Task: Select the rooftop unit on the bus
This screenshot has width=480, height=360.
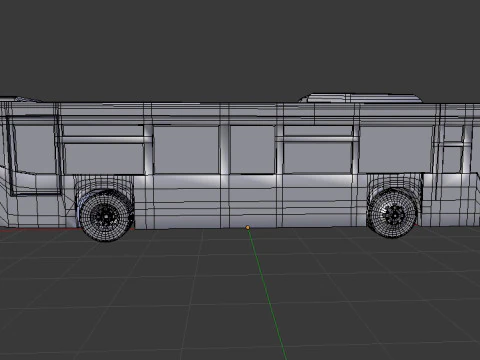Action: click(x=360, y=98)
